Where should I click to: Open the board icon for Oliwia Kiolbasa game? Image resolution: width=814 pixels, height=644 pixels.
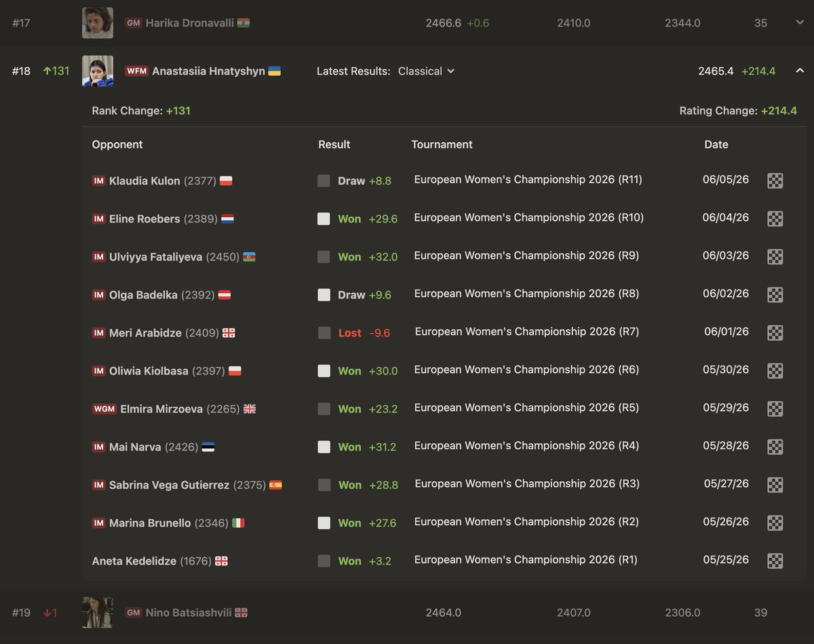[775, 371]
